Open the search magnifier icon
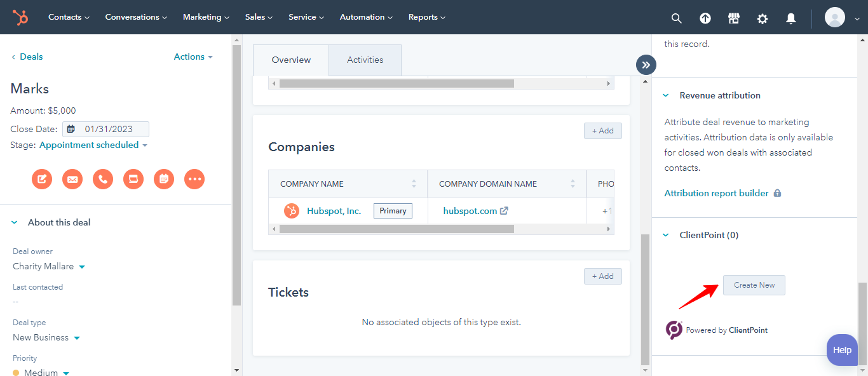The width and height of the screenshot is (868, 376). (677, 18)
